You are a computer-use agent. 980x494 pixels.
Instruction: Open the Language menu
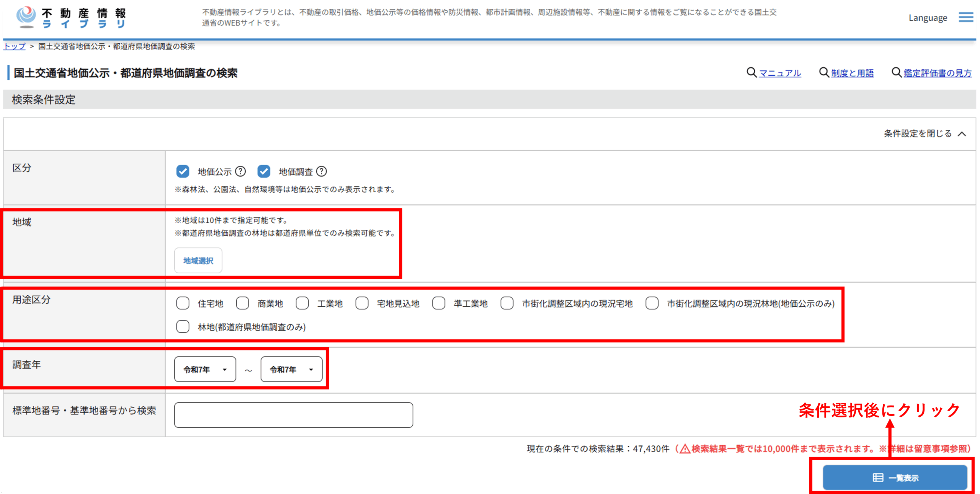click(928, 18)
